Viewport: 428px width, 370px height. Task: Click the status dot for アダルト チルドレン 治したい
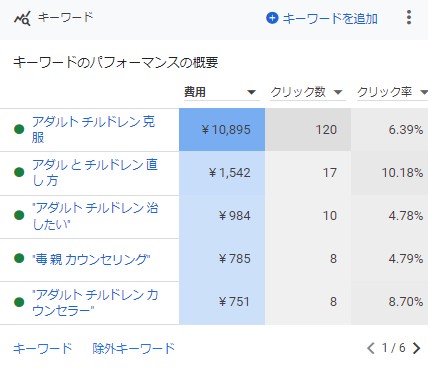point(19,215)
